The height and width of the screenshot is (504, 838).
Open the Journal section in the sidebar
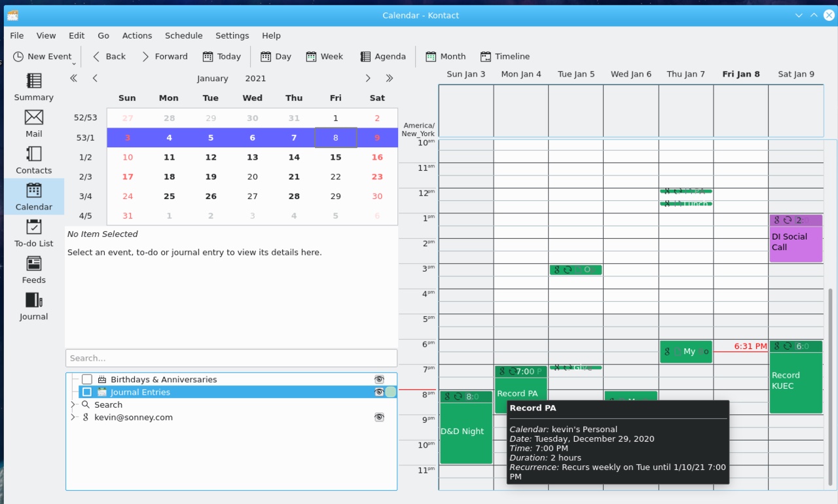coord(33,307)
